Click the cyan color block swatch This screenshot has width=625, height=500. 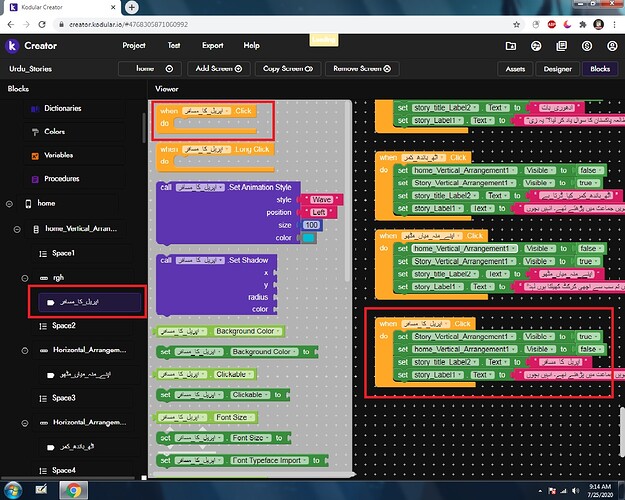tap(309, 237)
